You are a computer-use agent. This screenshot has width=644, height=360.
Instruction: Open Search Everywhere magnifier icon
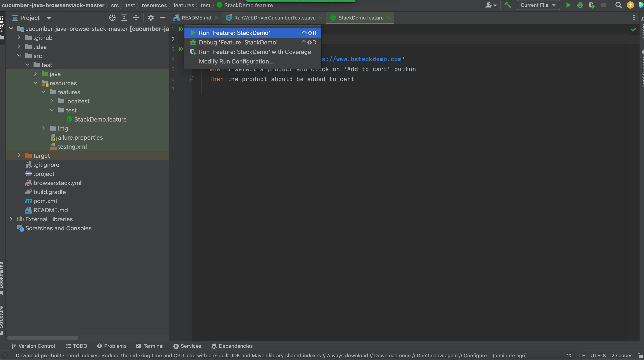[618, 5]
